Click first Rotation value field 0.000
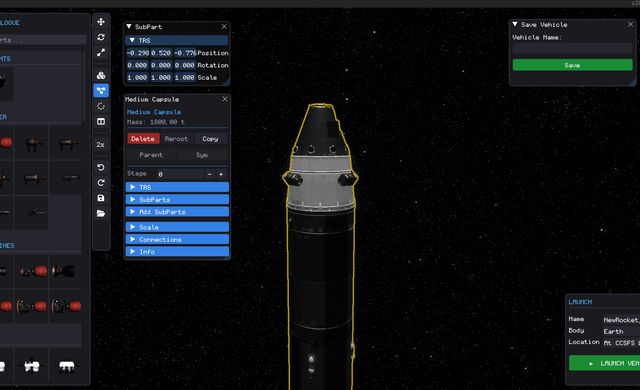640x390 pixels. pyautogui.click(x=138, y=65)
